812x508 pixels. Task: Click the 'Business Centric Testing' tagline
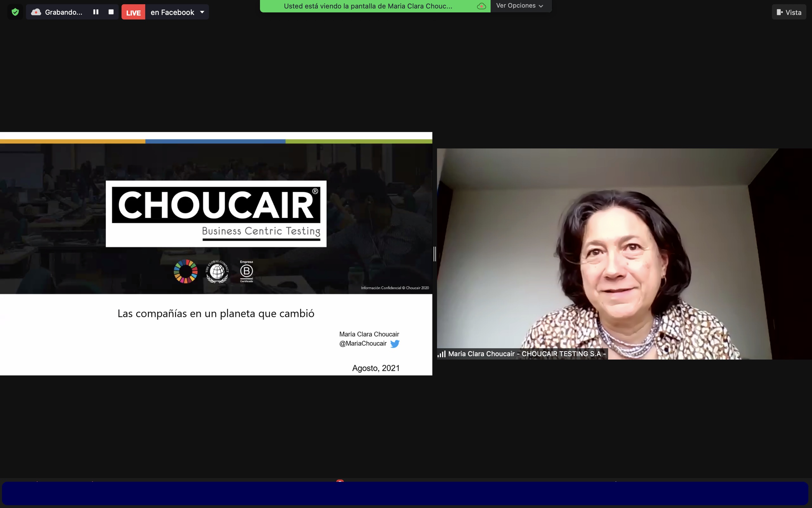point(261,231)
